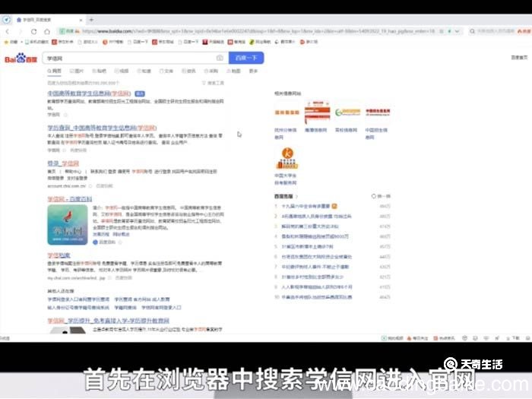Screen dimensions: 532x399
Task: Click the 百度百科 source label under the Baike snippet
Action: tap(104, 242)
